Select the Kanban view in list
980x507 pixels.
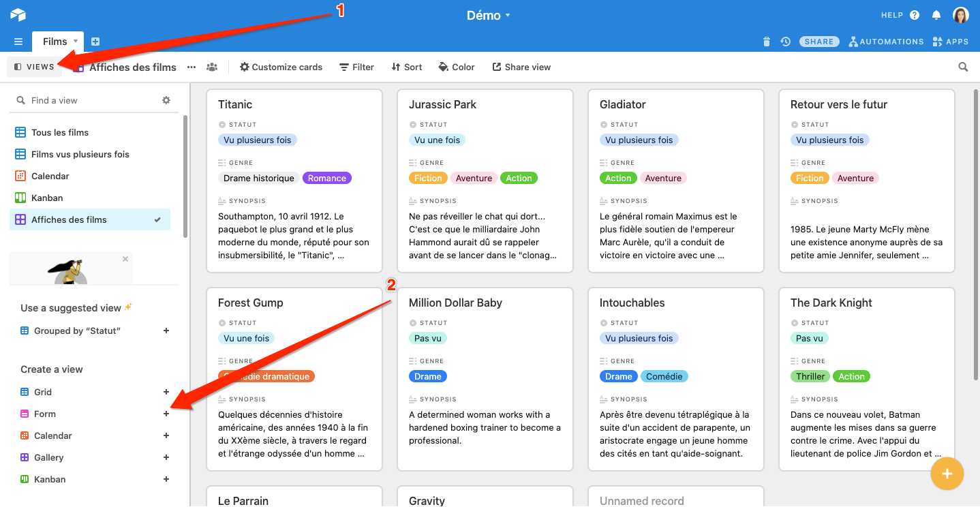coord(90,198)
